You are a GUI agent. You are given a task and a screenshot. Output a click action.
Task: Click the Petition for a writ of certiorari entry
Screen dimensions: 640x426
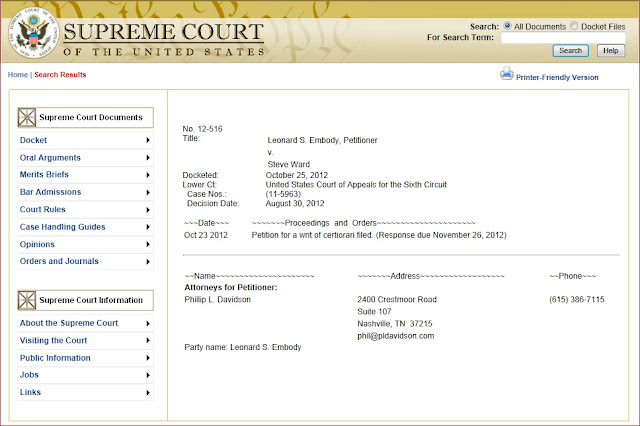(379, 235)
